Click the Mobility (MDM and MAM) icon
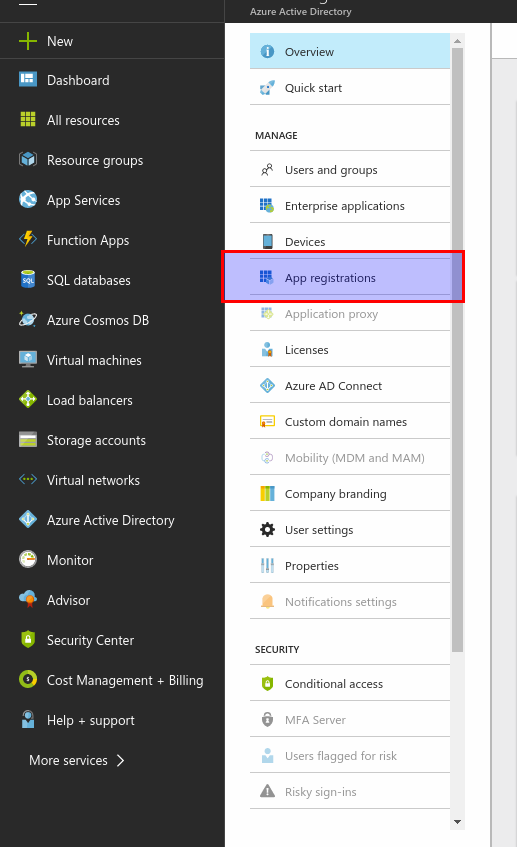The width and height of the screenshot is (517, 847). click(267, 458)
